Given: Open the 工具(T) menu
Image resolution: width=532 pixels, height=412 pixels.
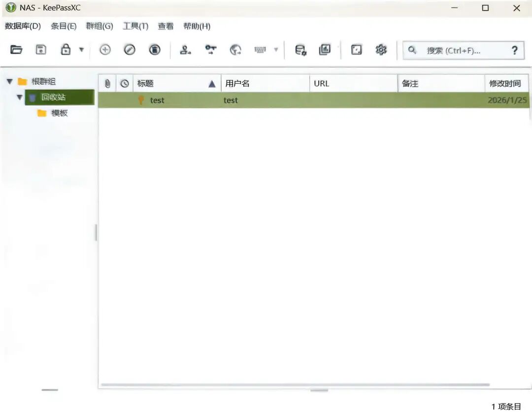Looking at the screenshot, I should coord(135,26).
